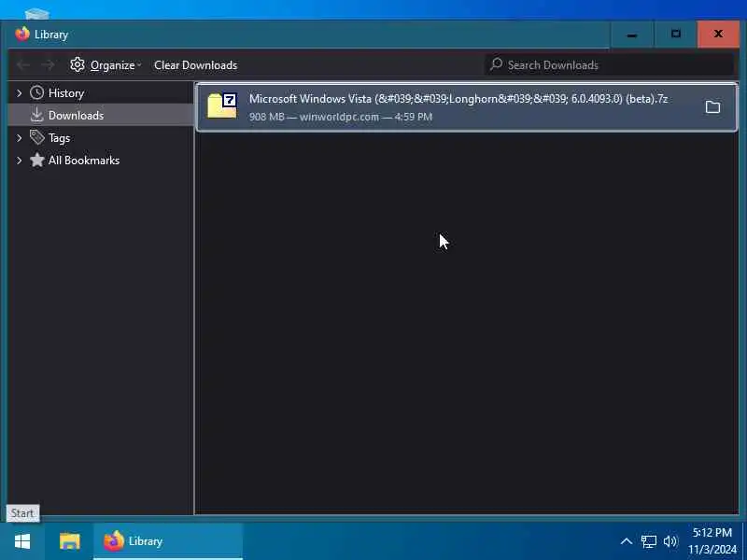Click Clear Downloads button
The image size is (747, 560).
[195, 65]
